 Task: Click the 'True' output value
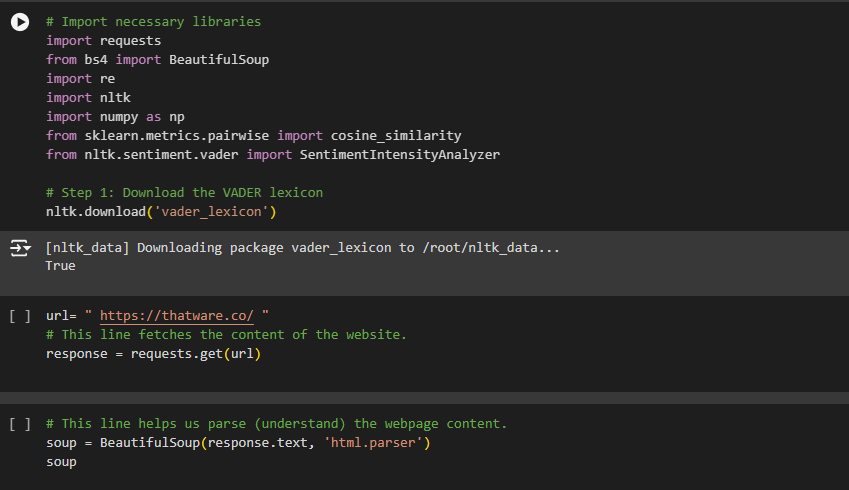click(61, 266)
